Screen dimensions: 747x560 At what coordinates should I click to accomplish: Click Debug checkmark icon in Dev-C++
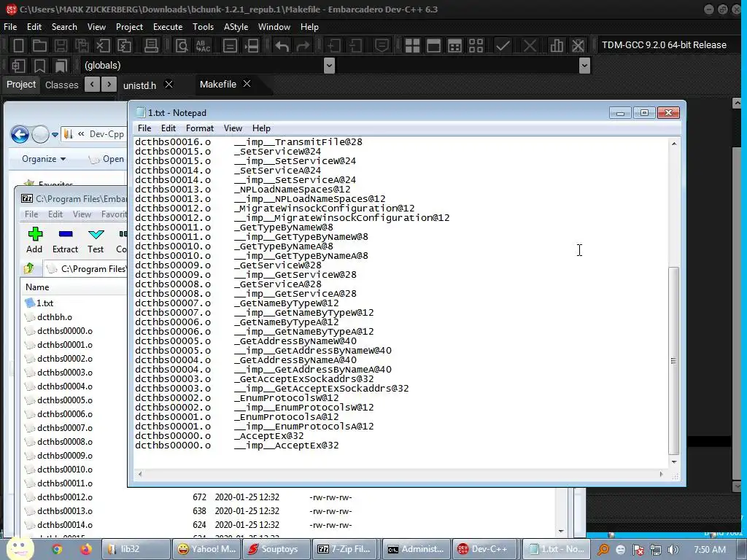point(503,45)
